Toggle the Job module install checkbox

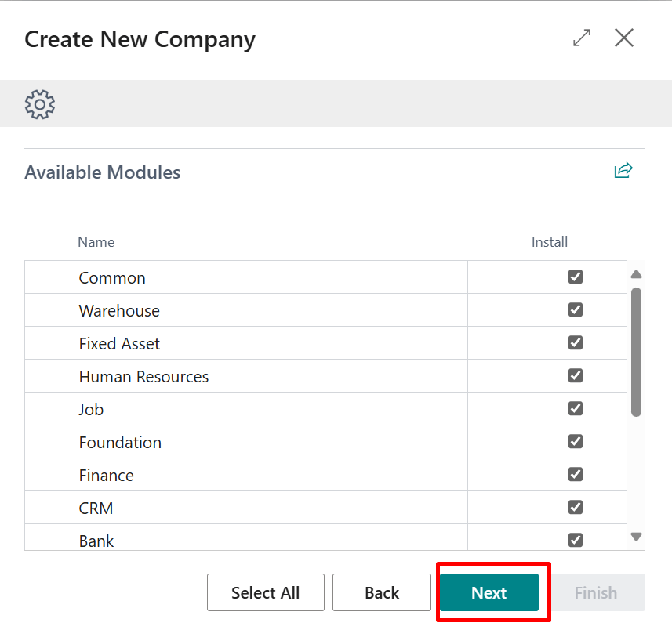[576, 408]
